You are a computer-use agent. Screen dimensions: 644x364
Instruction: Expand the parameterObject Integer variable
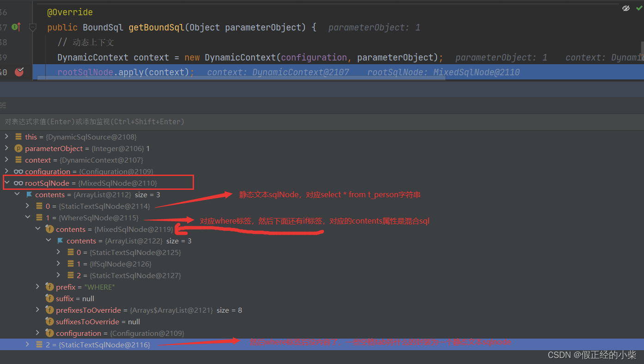tap(6, 148)
